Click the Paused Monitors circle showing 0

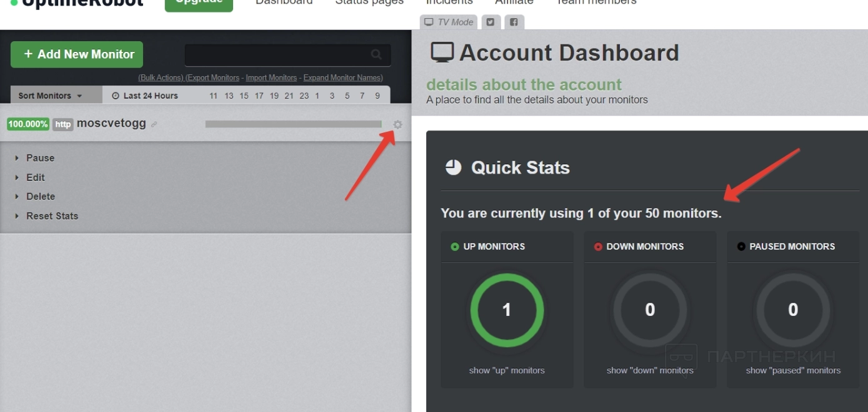pos(793,310)
